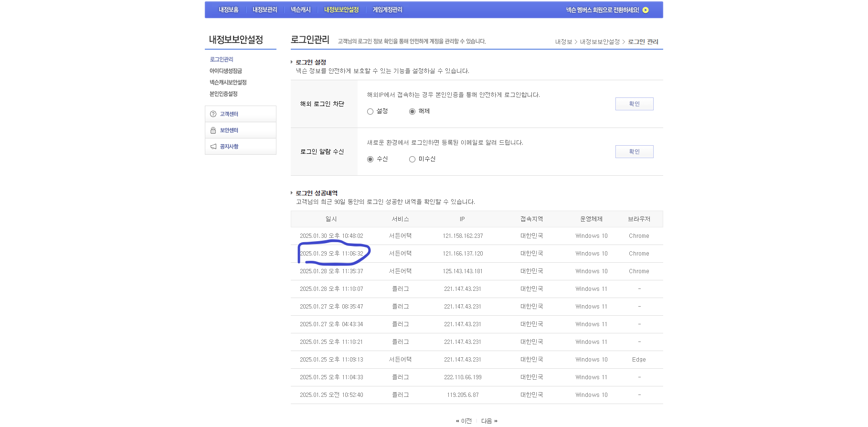
Task: Click 내정보보안설정 in the breadcrumb trail
Action: pos(599,42)
